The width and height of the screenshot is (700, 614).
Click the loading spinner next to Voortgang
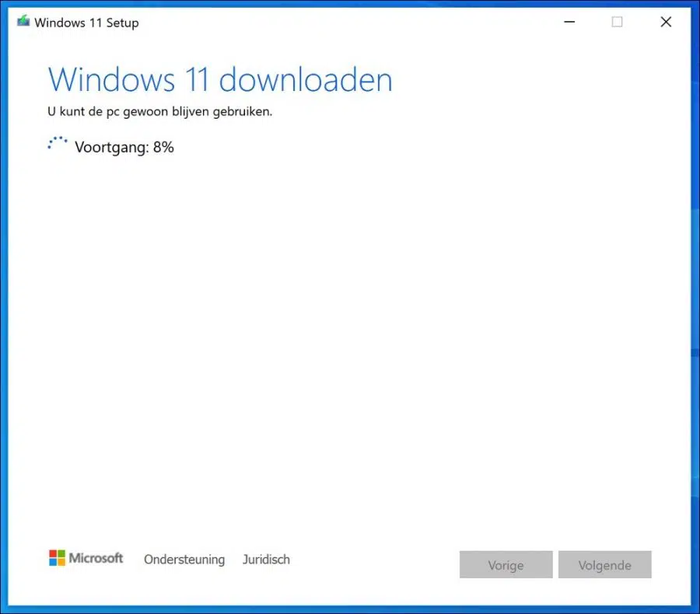pyautogui.click(x=57, y=144)
